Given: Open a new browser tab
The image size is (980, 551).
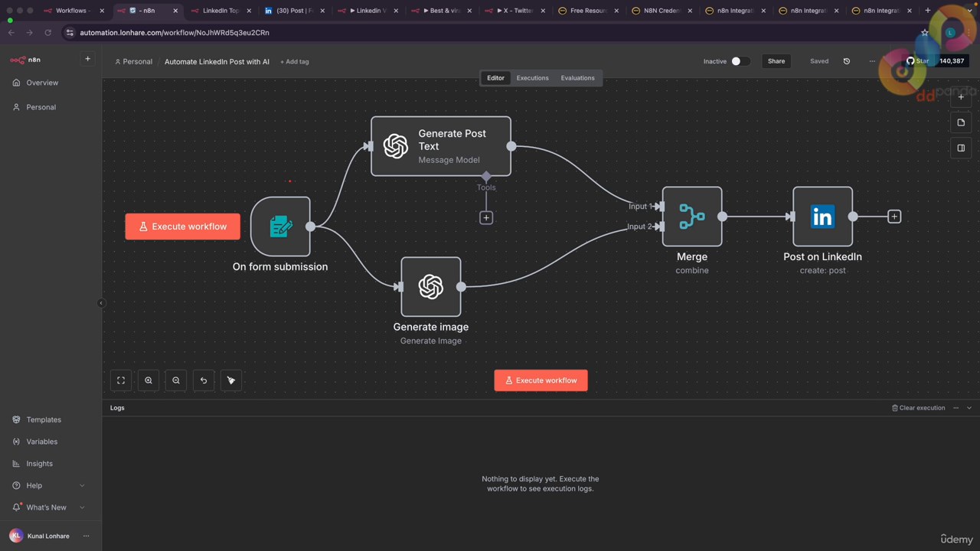Looking at the screenshot, I should coord(928,11).
